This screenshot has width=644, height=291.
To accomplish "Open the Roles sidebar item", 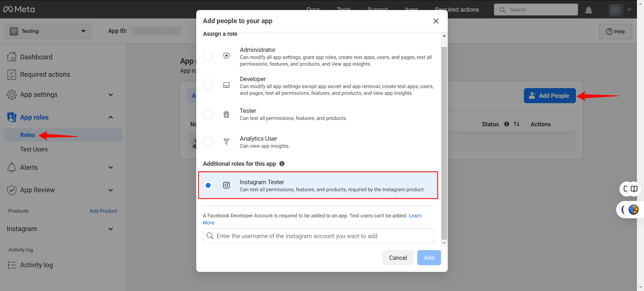I will [x=28, y=135].
